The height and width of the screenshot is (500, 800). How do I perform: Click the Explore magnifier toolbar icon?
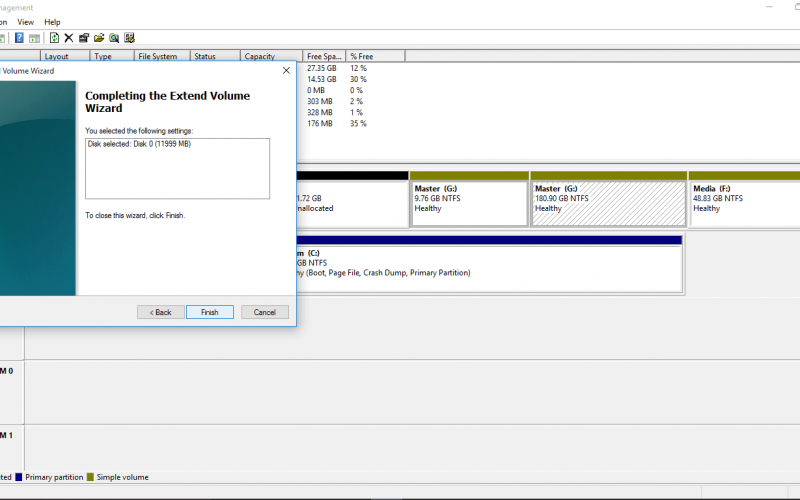coord(114,38)
